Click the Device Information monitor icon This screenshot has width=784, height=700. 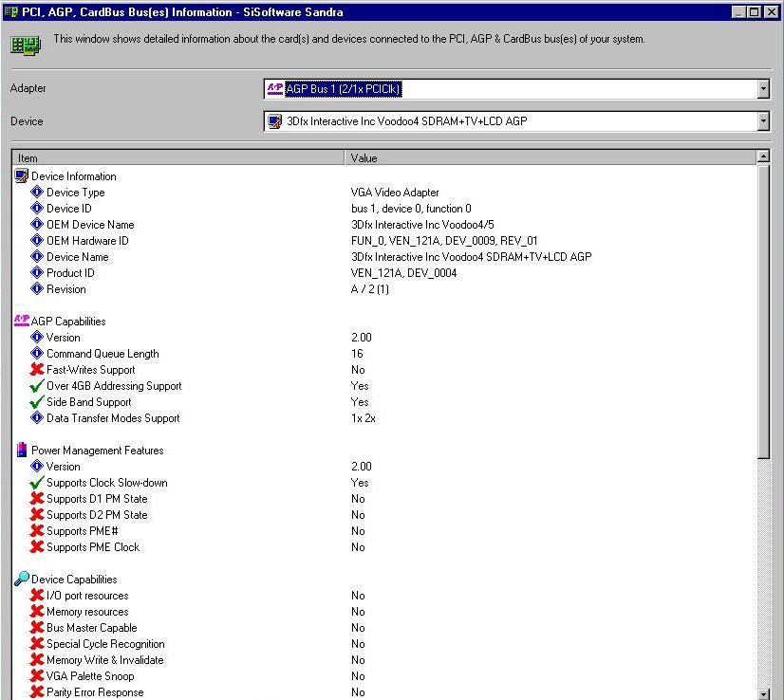[22, 175]
